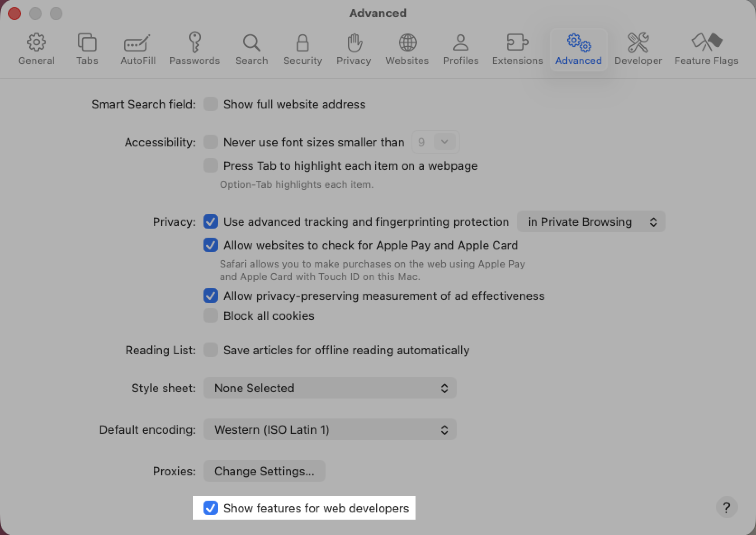Screen dimensions: 756x535
Task: Open the Developer settings pane
Action: (x=638, y=50)
